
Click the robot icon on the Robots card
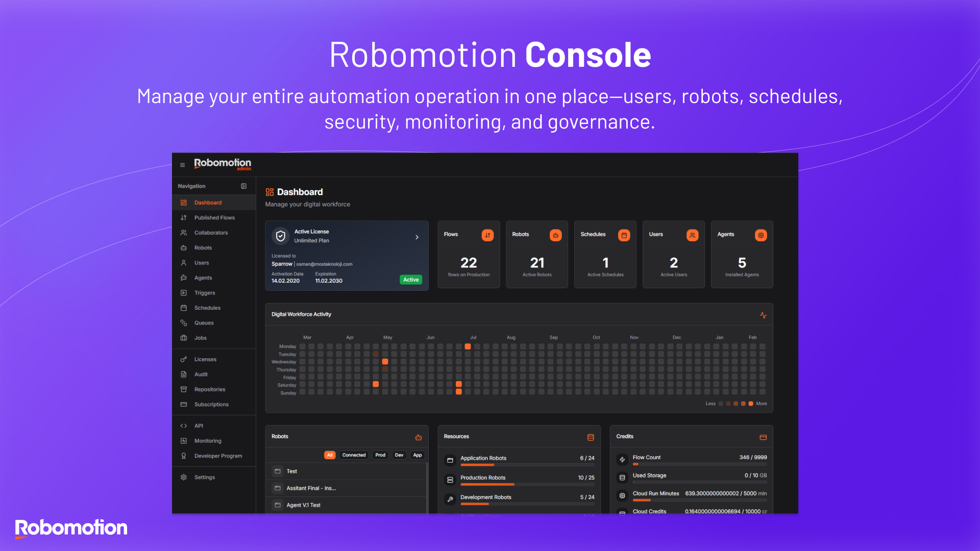tap(555, 235)
